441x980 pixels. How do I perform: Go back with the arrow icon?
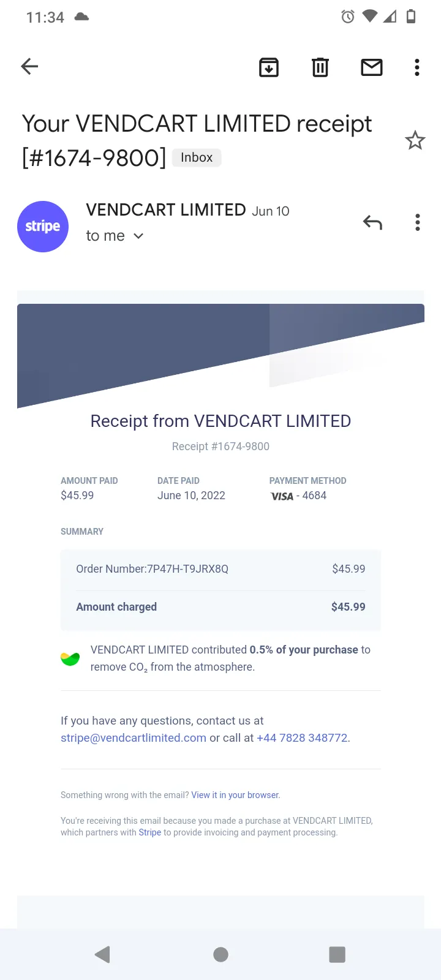(x=29, y=66)
